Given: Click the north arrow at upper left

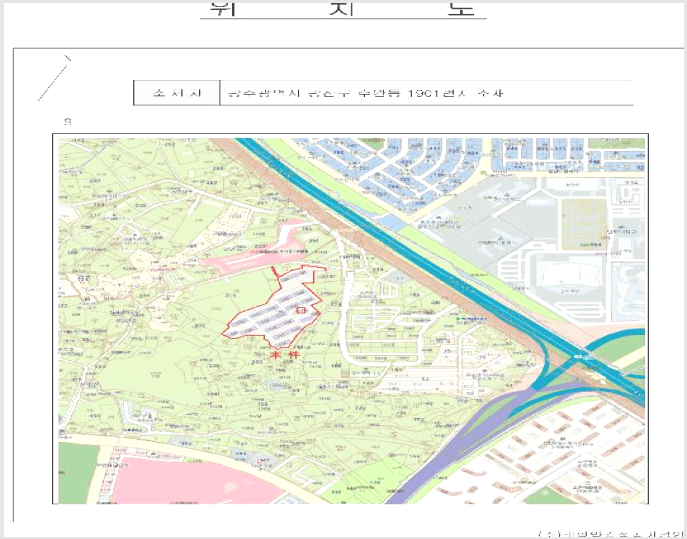Looking at the screenshot, I should tap(55, 78).
